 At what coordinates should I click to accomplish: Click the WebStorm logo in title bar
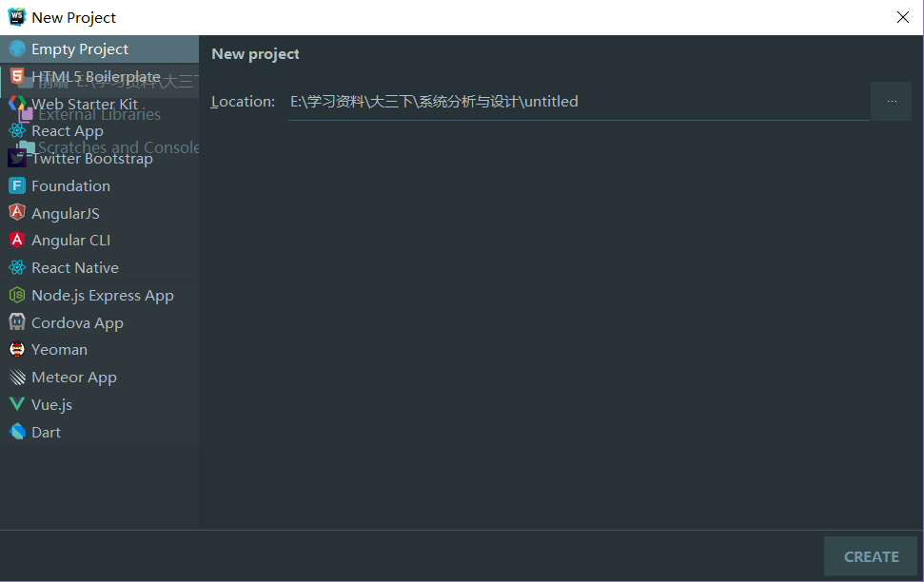pos(16,17)
